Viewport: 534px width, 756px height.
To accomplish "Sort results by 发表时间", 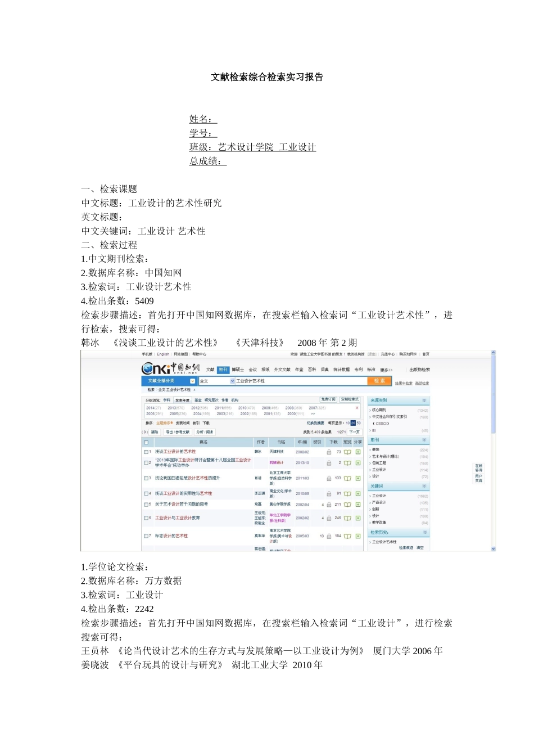I will click(x=182, y=423).
